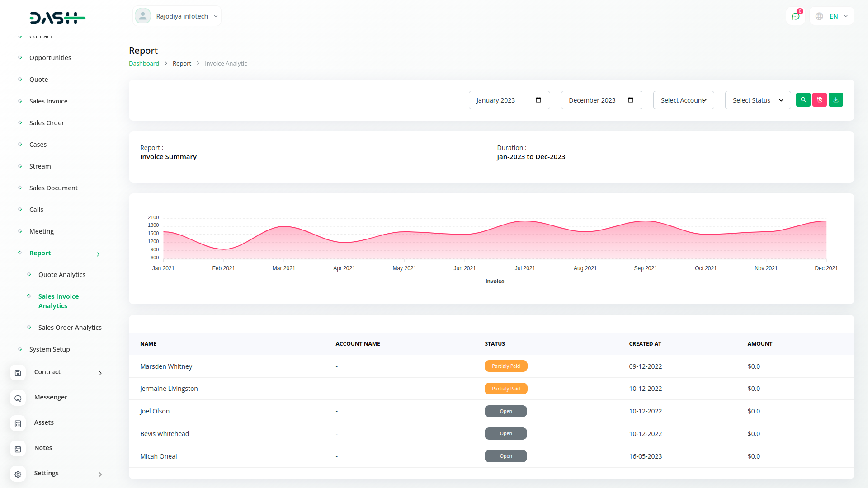Collapse the Report menu section
The width and height of the screenshot is (868, 488).
click(98, 254)
